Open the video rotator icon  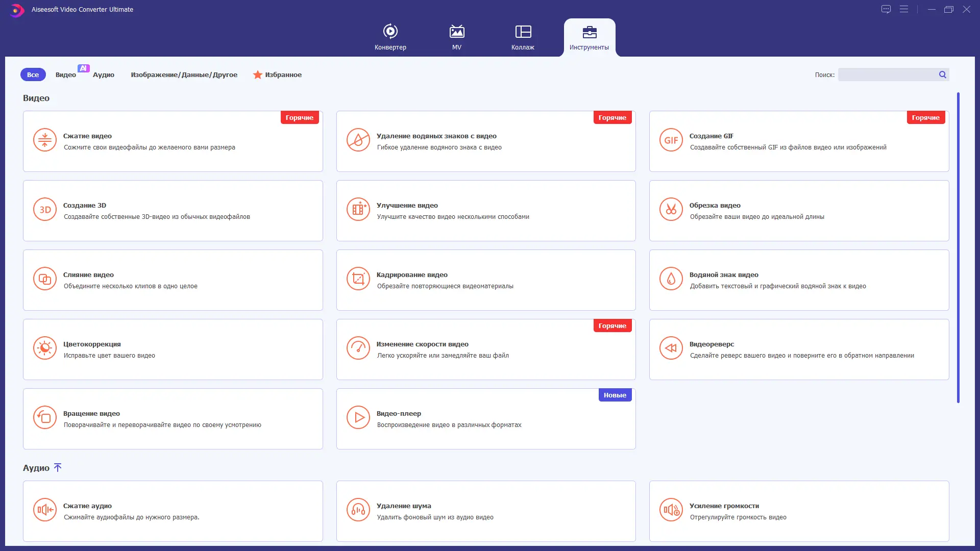point(45,417)
